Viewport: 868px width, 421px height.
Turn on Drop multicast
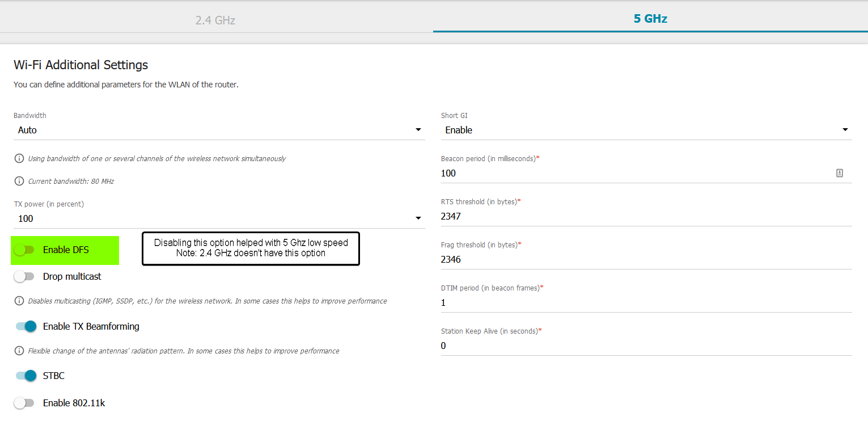25,277
